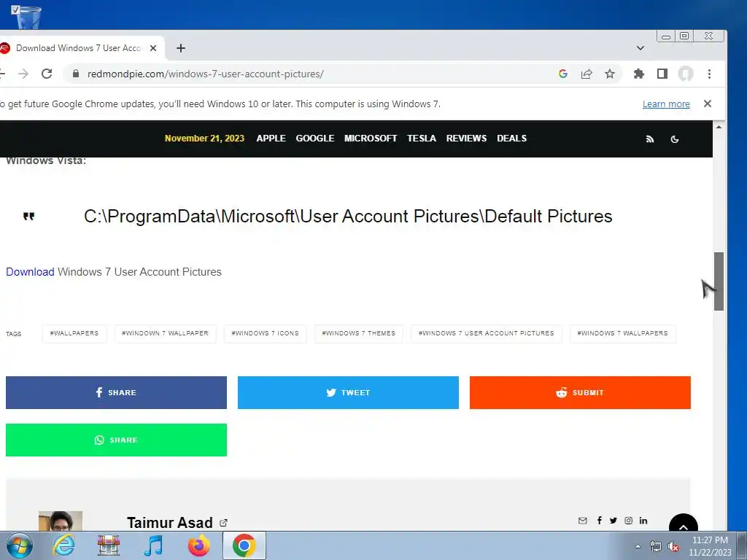747x560 pixels.
Task: Toggle dark mode with the moon icon
Action: pos(675,139)
